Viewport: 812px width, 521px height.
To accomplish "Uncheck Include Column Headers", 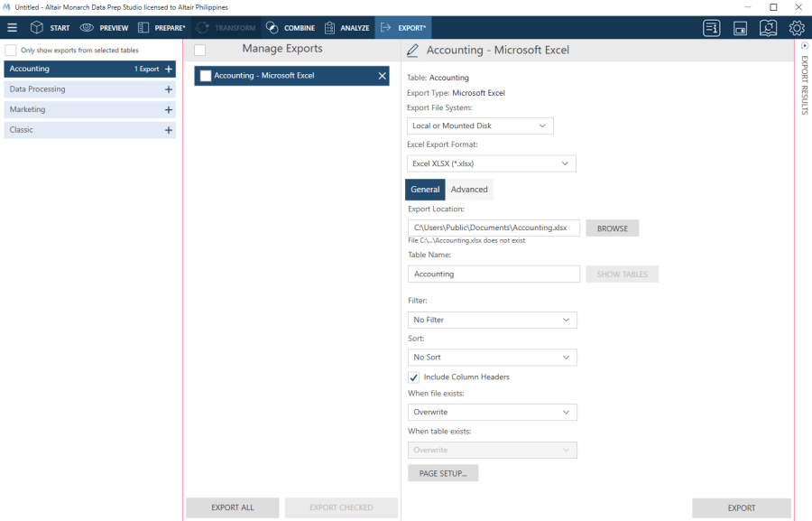I will [414, 377].
